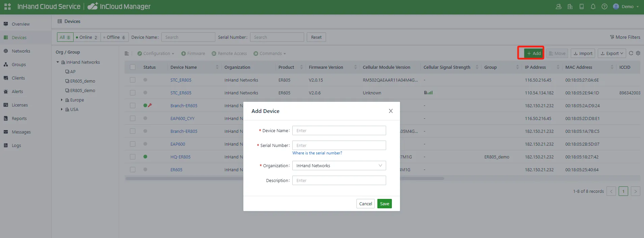Focus the Description field in dialog
644x238 pixels.
(339, 180)
